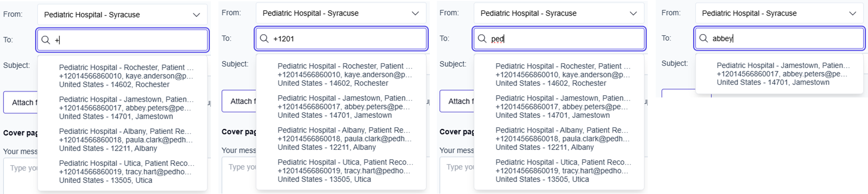The width and height of the screenshot is (868, 194).
Task: Select the Jamestown suggestion under the "abbey" search
Action: (x=783, y=74)
